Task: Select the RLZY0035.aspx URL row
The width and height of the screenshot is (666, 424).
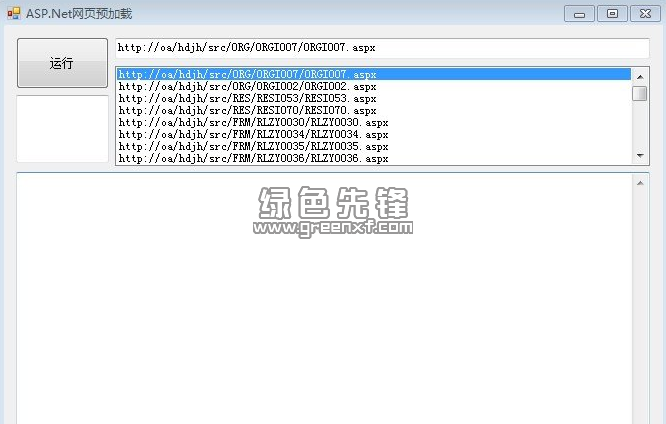Action: (374, 146)
